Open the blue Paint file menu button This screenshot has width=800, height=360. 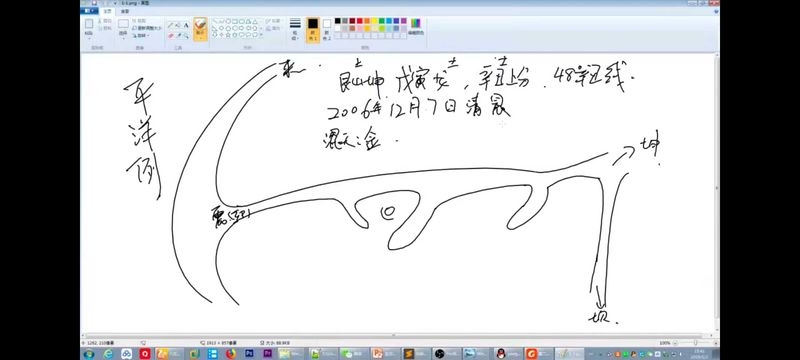coord(90,11)
